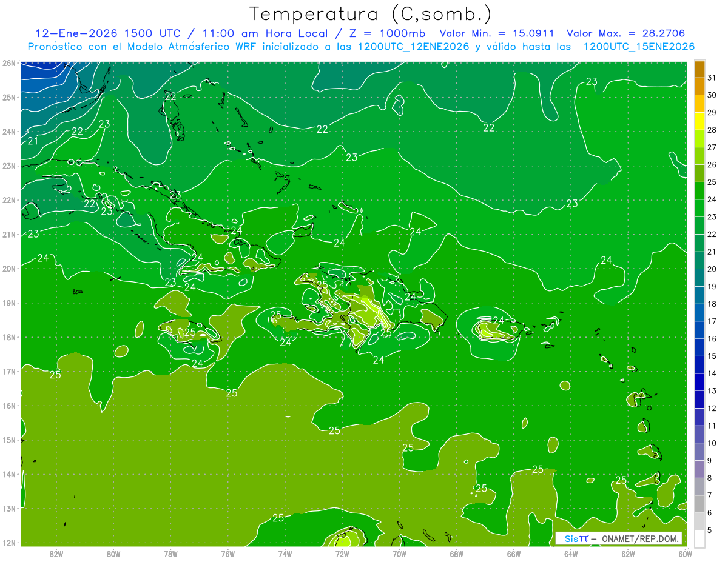Click color bar label 18

[x=712, y=304]
